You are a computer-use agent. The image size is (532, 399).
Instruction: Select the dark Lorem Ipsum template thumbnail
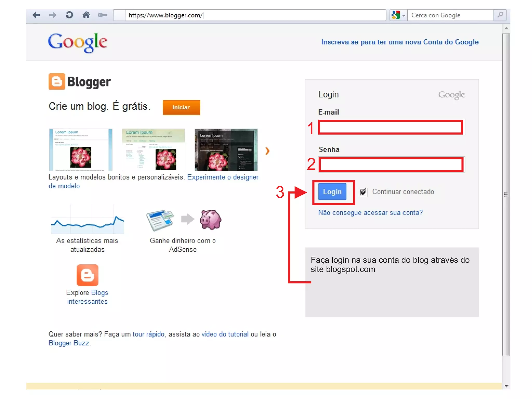tap(226, 150)
